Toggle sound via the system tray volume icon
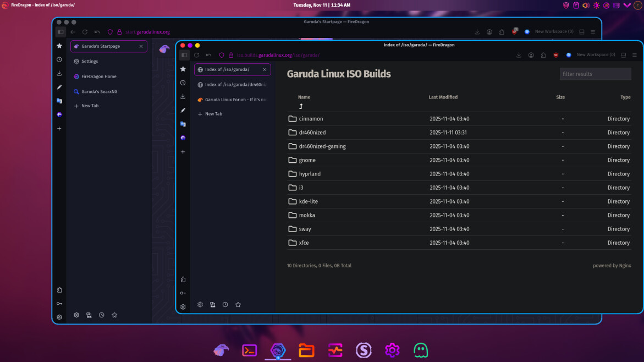The image size is (644, 362). tap(586, 5)
